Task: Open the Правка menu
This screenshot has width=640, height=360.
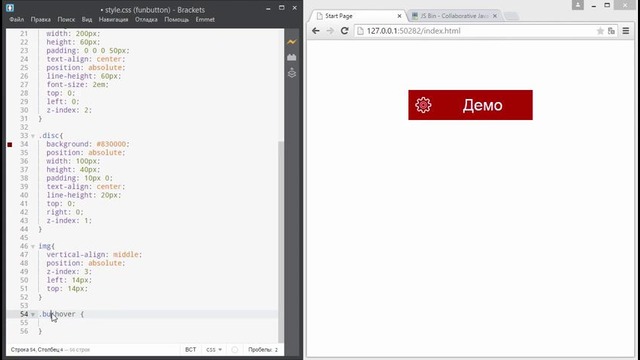Action: [x=40, y=19]
